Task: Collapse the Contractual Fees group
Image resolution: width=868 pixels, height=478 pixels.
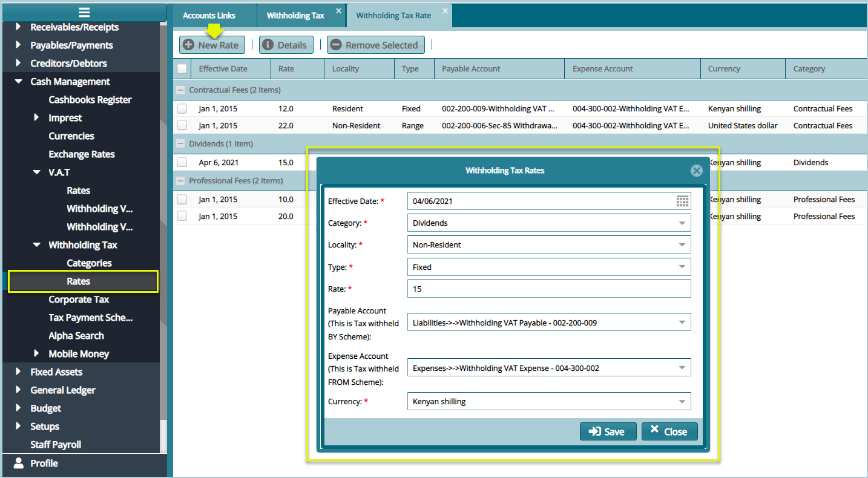Action: pyautogui.click(x=180, y=90)
